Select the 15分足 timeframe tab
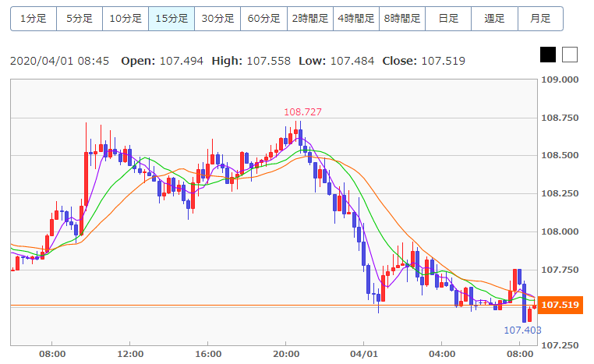This screenshot has width=594, height=364. coord(171,18)
